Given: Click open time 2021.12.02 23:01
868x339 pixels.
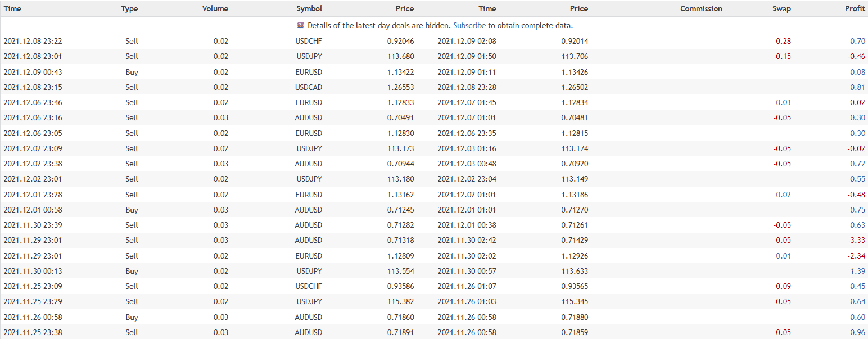Looking at the screenshot, I should coord(33,179).
